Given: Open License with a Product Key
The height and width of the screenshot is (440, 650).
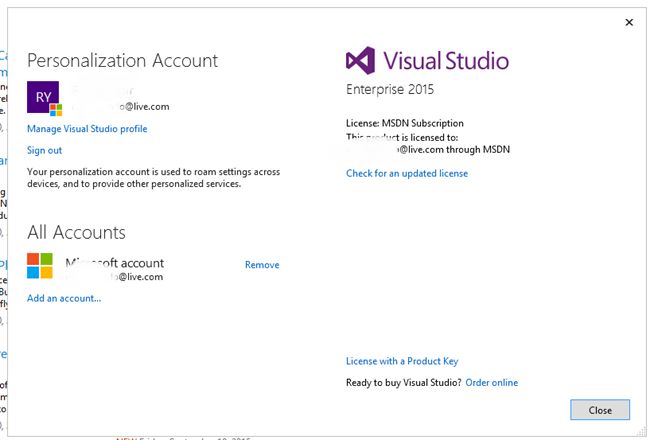Looking at the screenshot, I should click(402, 361).
